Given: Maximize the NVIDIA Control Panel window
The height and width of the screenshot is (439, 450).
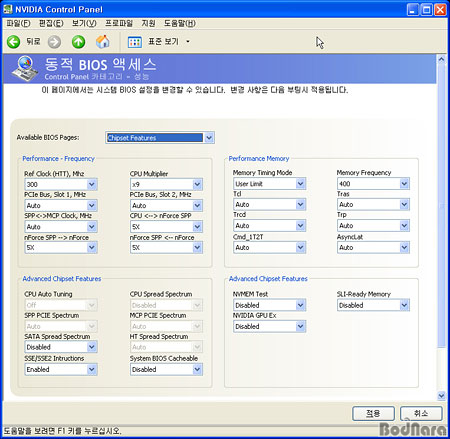Looking at the screenshot, I should point(427,9).
